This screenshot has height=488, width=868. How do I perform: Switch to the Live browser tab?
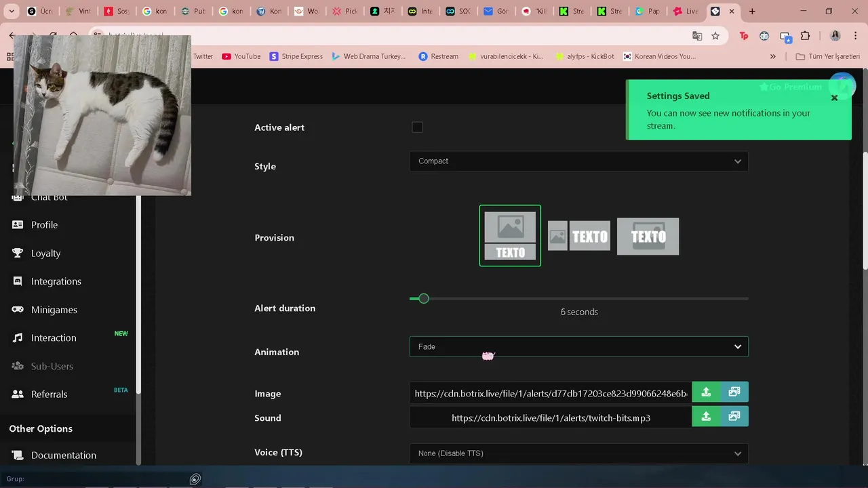(x=686, y=12)
